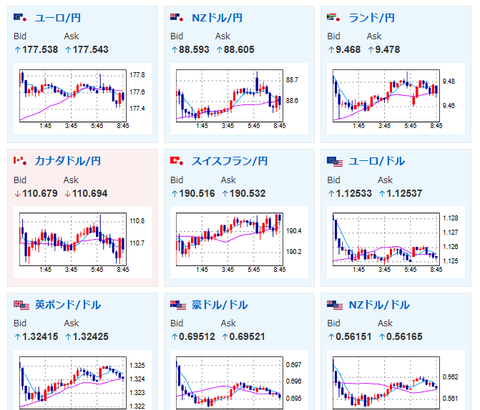
Task: View the スイスフラン/円 candlestick chart
Action: click(x=239, y=242)
